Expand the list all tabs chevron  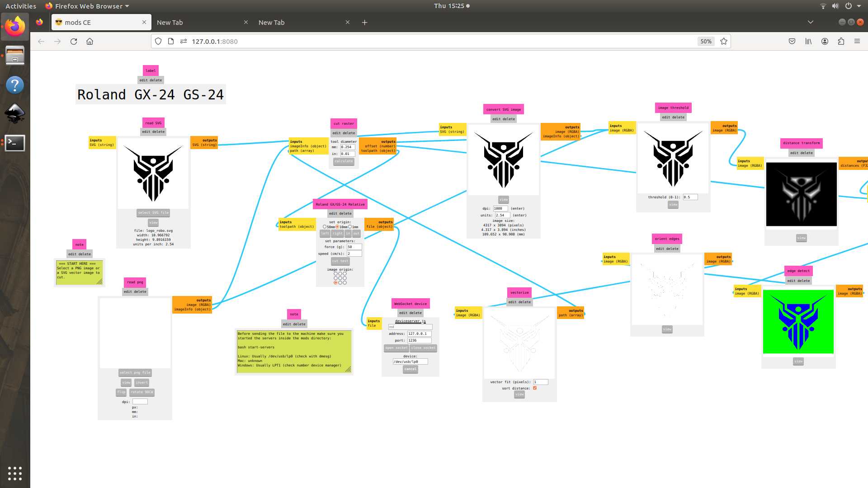[810, 22]
